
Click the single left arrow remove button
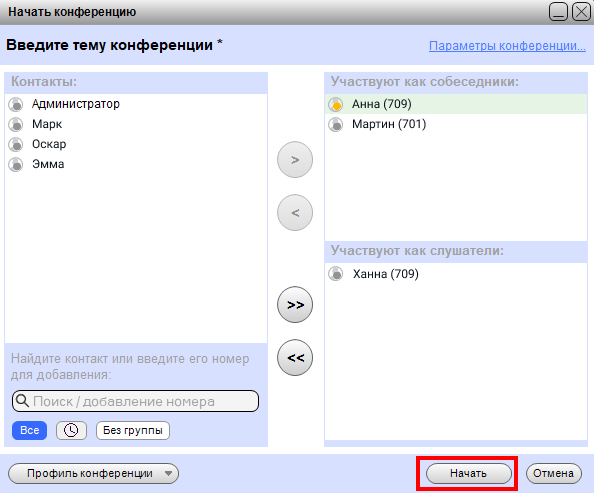295,213
